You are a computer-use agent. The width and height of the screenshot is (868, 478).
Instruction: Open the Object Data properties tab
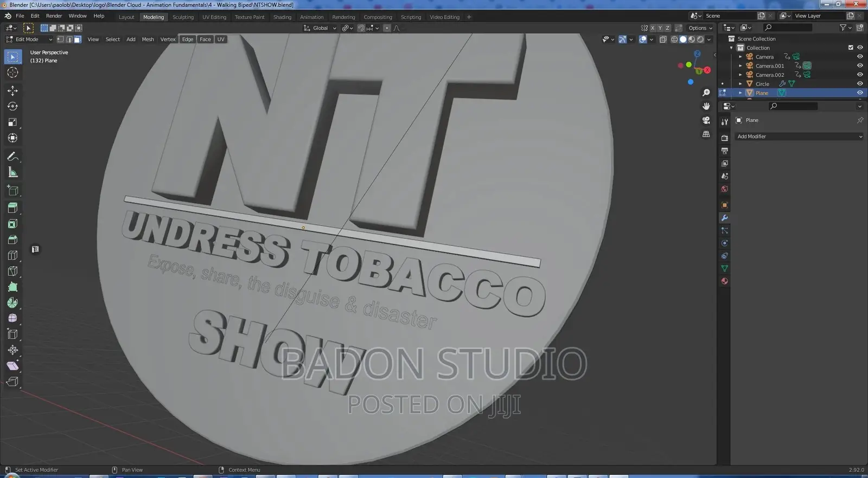[x=724, y=269]
